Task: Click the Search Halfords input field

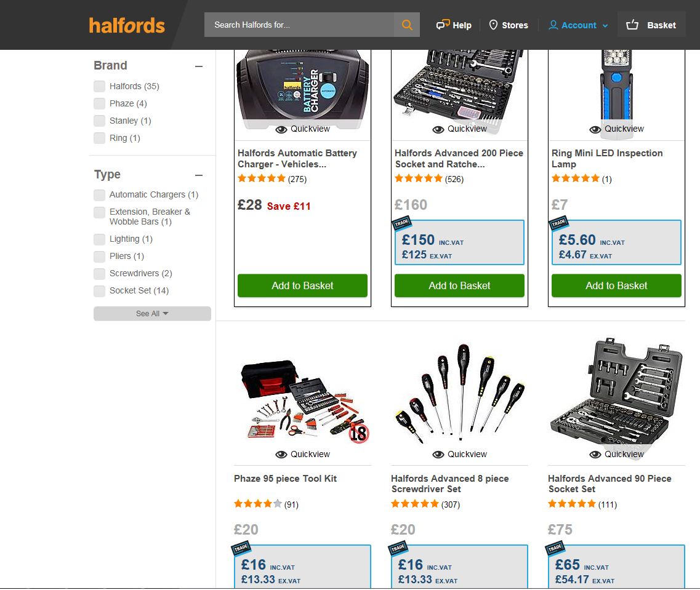Action: coord(299,25)
